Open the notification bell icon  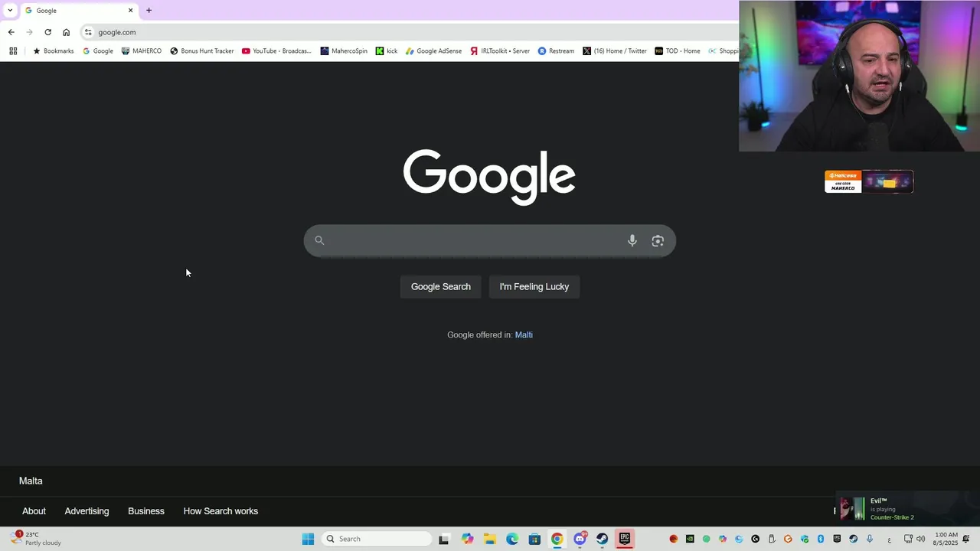[966, 539]
